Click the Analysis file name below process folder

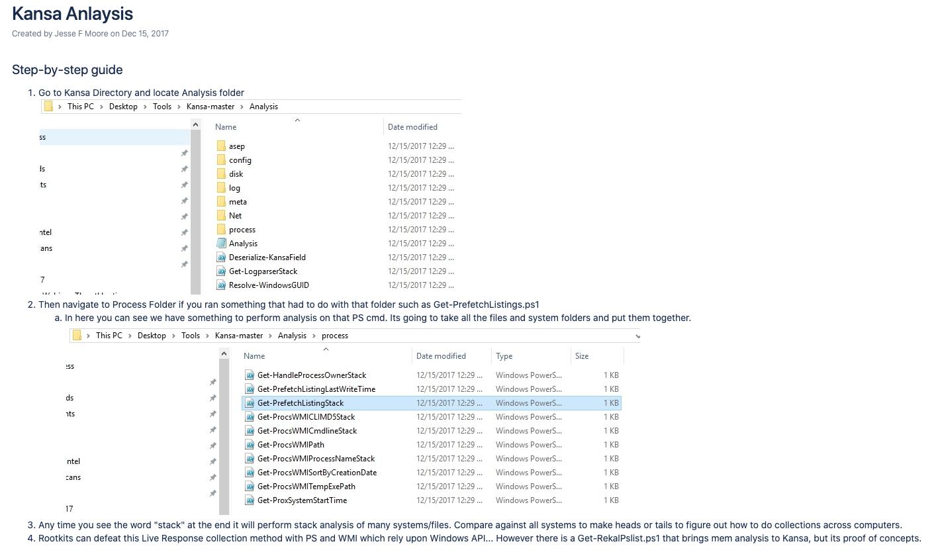(243, 244)
